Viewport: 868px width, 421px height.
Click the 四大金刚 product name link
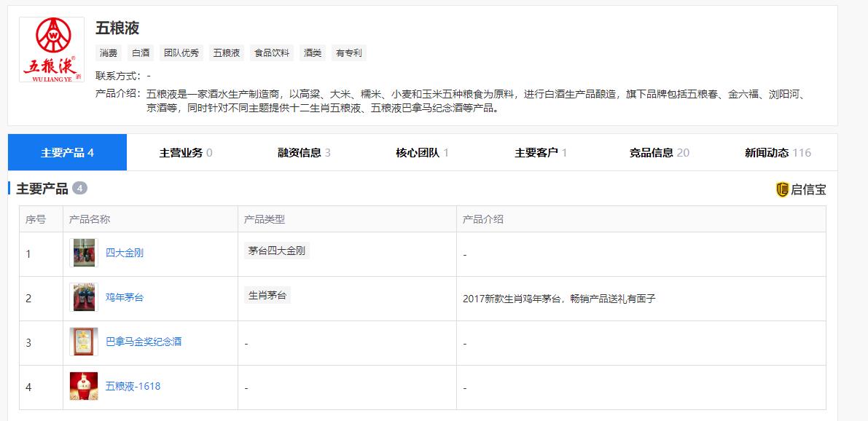click(125, 253)
